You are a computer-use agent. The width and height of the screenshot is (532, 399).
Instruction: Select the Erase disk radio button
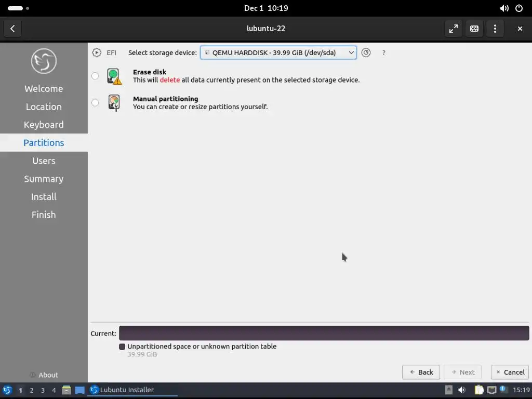click(x=95, y=76)
